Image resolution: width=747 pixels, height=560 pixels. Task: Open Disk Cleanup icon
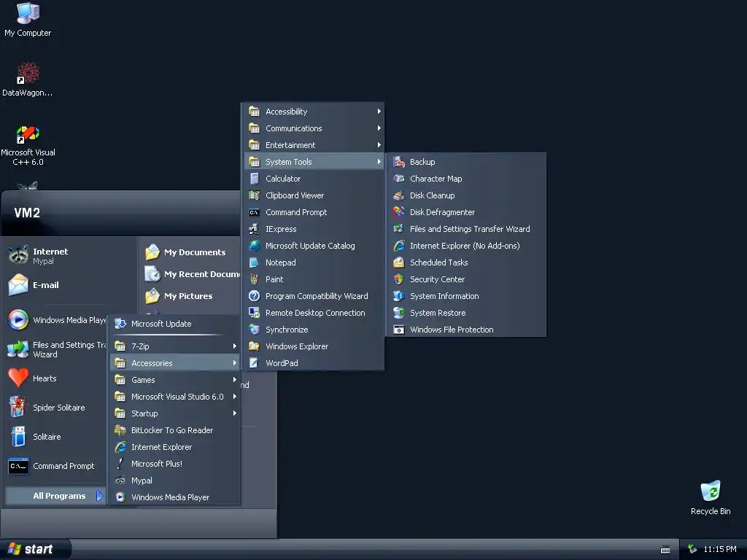399,195
